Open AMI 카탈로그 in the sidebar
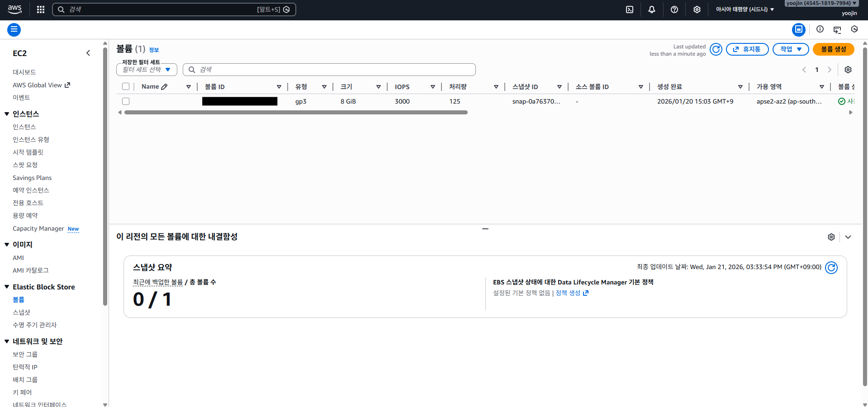The width and height of the screenshot is (868, 407). coord(31,270)
